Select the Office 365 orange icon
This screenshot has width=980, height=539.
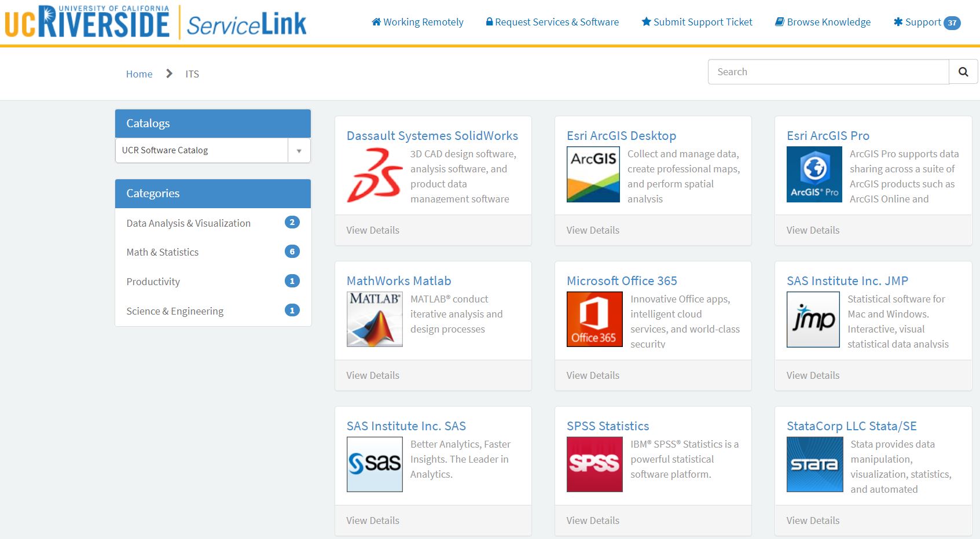tap(594, 319)
